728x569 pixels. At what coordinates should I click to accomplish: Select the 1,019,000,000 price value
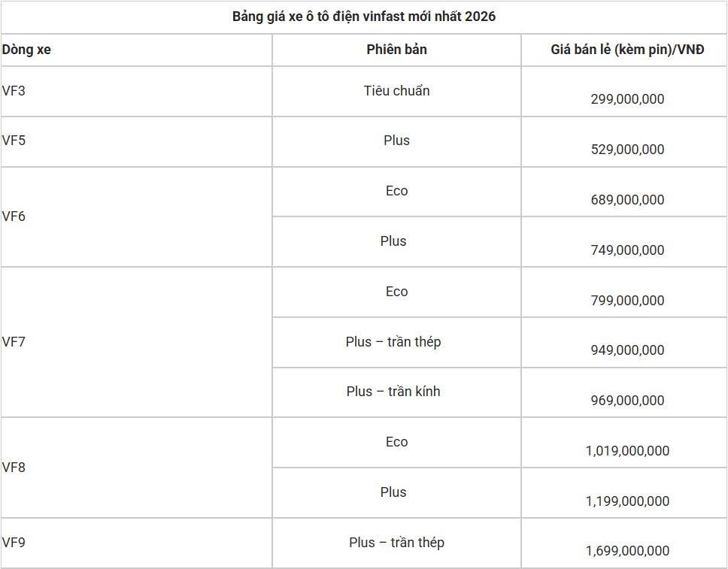click(627, 451)
